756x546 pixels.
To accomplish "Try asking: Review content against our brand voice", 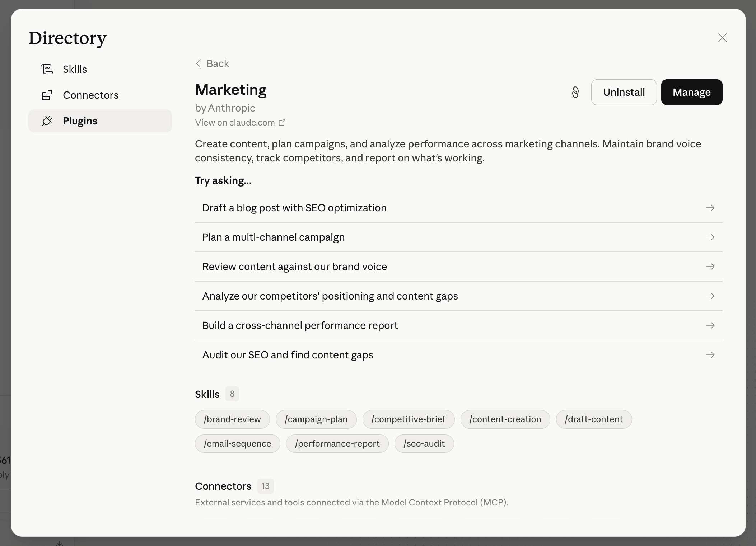I will pos(459,267).
